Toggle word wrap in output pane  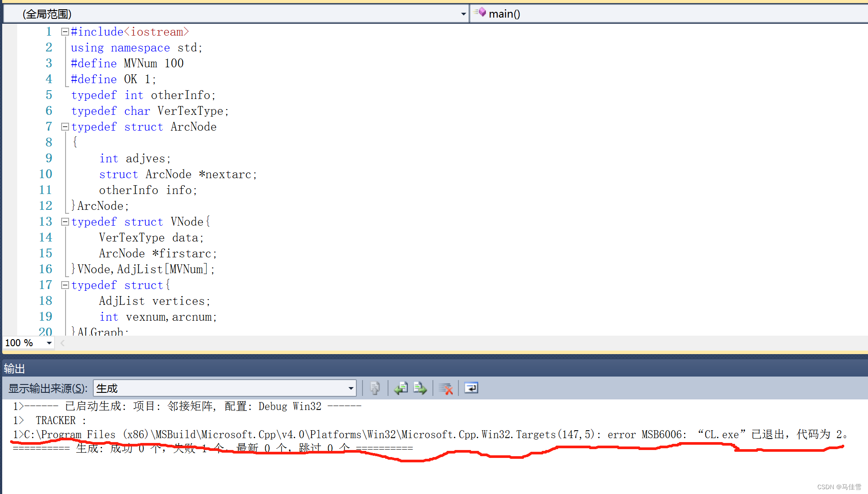(x=471, y=388)
